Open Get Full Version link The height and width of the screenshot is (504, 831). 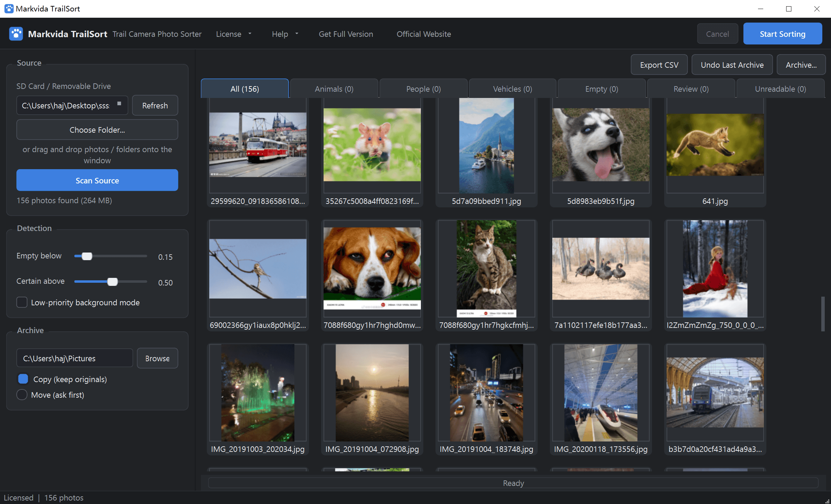coord(346,34)
